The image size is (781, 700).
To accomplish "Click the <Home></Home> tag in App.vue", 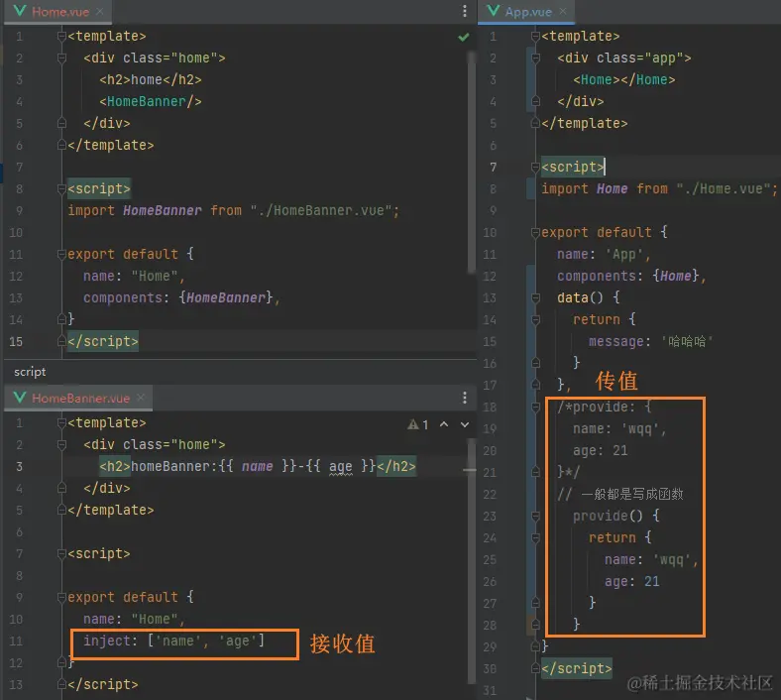I will pyautogui.click(x=624, y=79).
